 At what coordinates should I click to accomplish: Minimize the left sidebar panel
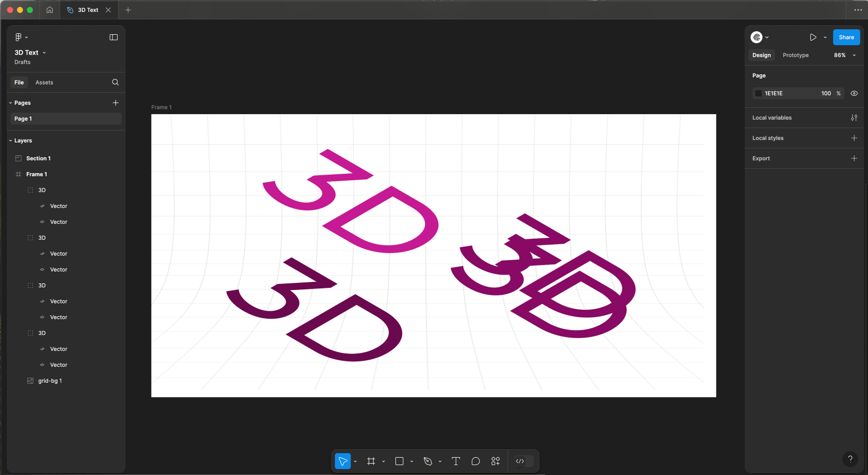point(114,37)
